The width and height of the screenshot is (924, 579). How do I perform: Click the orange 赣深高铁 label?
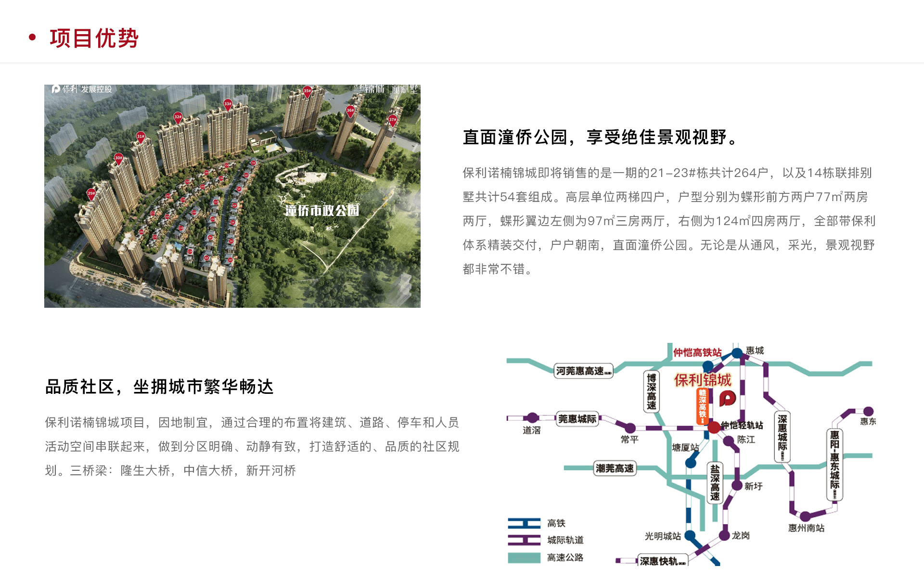(x=703, y=406)
